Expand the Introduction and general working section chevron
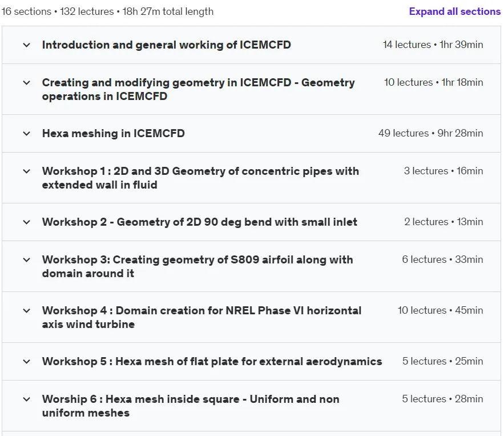504x436 pixels. point(27,45)
